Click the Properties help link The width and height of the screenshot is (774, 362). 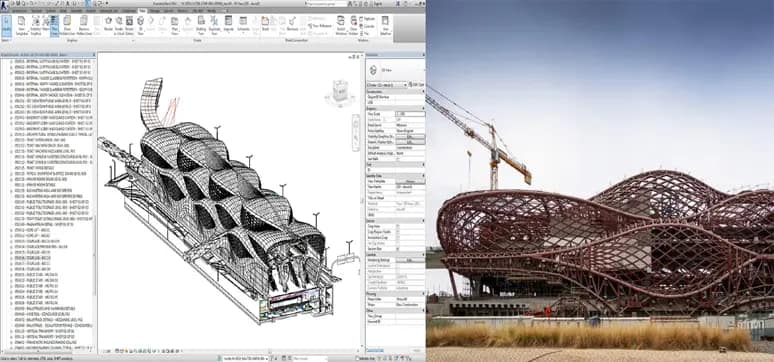[375, 350]
